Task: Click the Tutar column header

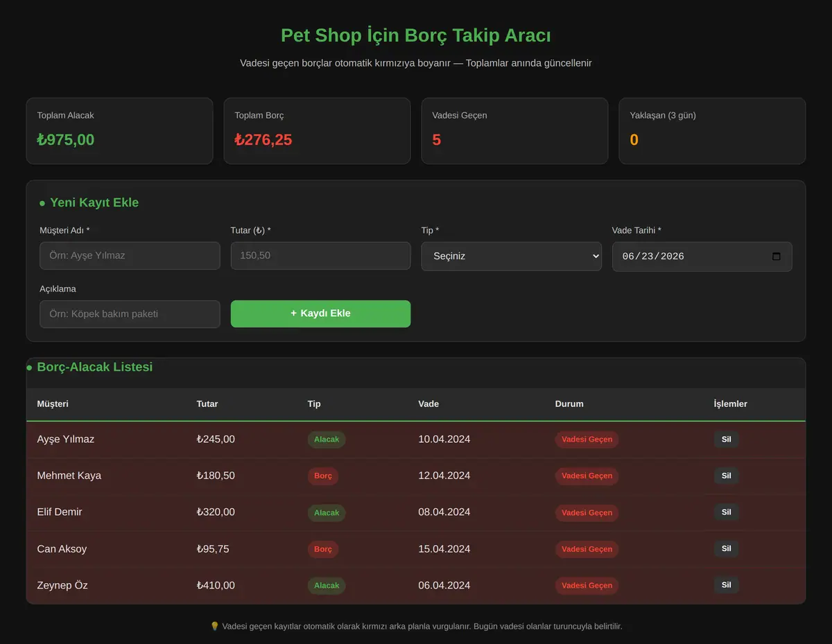Action: tap(207, 404)
